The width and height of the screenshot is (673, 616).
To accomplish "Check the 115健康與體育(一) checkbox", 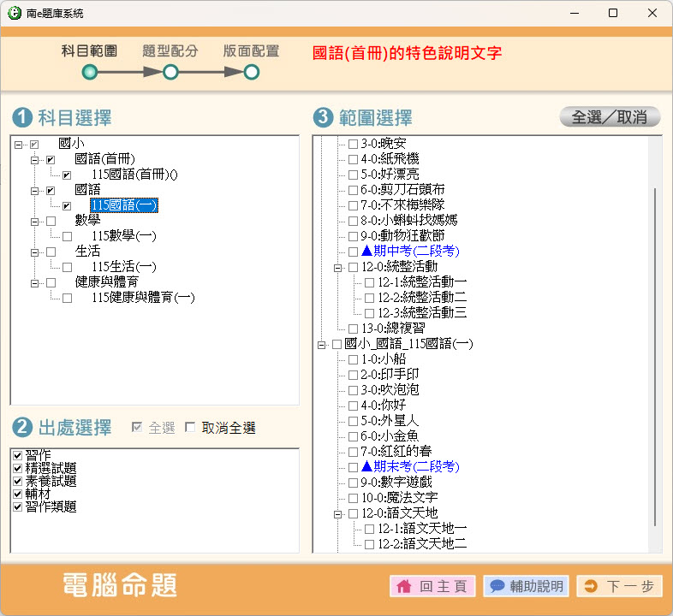I will coord(67,298).
